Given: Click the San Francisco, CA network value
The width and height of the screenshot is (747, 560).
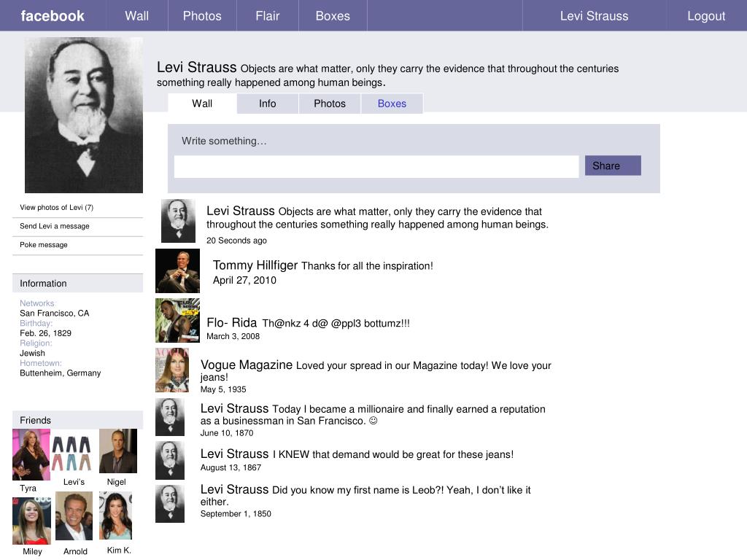Looking at the screenshot, I should [x=54, y=314].
